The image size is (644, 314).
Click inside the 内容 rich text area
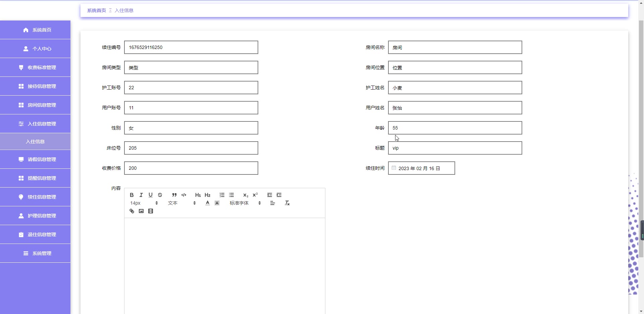225,266
